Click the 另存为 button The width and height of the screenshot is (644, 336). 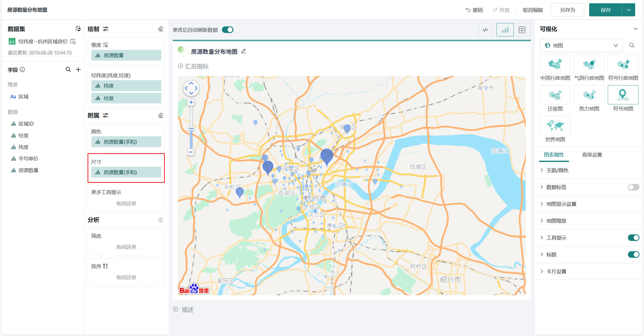click(x=567, y=10)
